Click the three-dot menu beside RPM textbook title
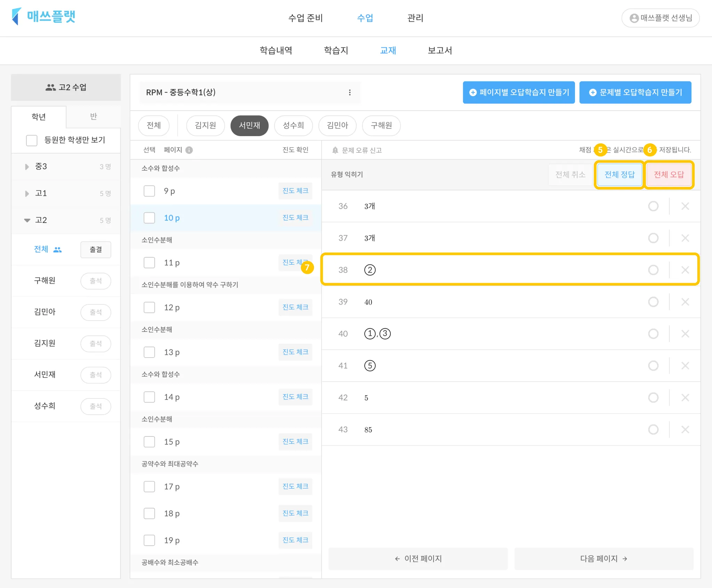The image size is (712, 588). pos(349,92)
